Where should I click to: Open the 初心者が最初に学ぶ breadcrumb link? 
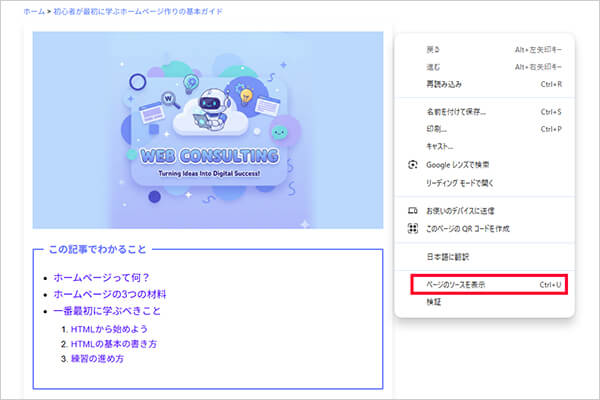click(x=138, y=11)
